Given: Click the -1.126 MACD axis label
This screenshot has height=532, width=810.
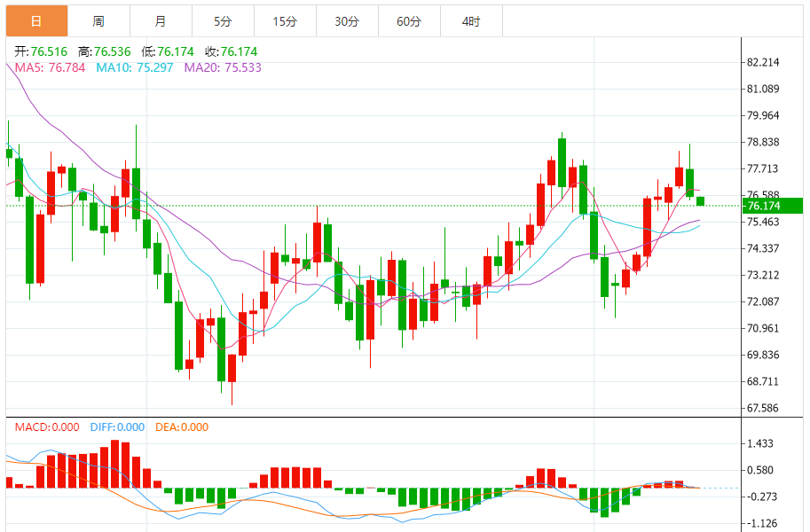Looking at the screenshot, I should pos(762,524).
